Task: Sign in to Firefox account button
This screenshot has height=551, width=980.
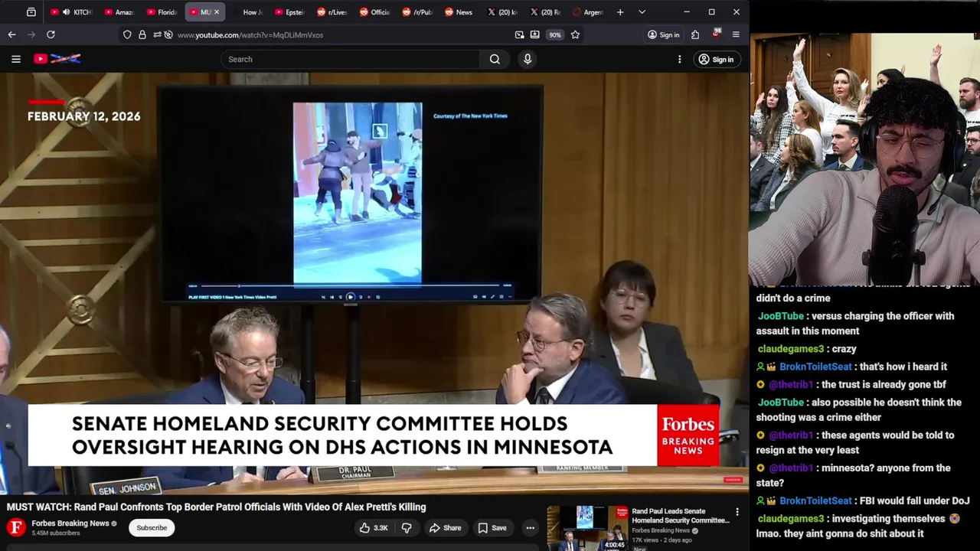Action: (663, 34)
